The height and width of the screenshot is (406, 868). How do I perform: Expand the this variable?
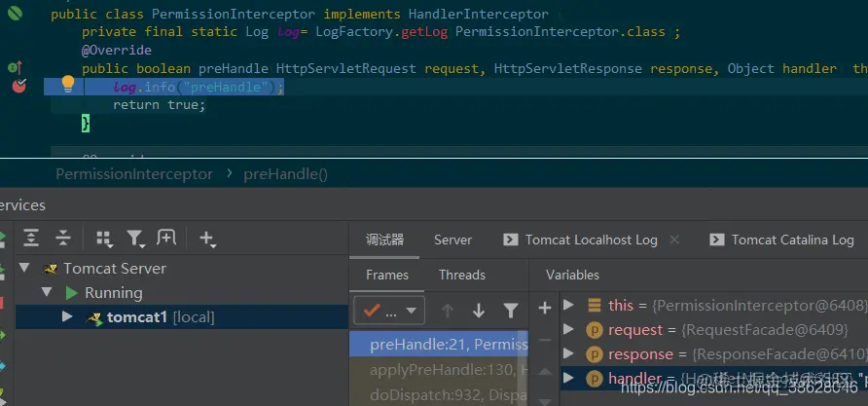pos(568,305)
